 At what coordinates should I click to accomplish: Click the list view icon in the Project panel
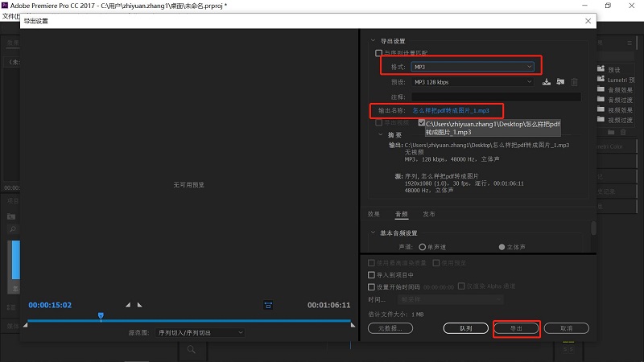[11, 307]
